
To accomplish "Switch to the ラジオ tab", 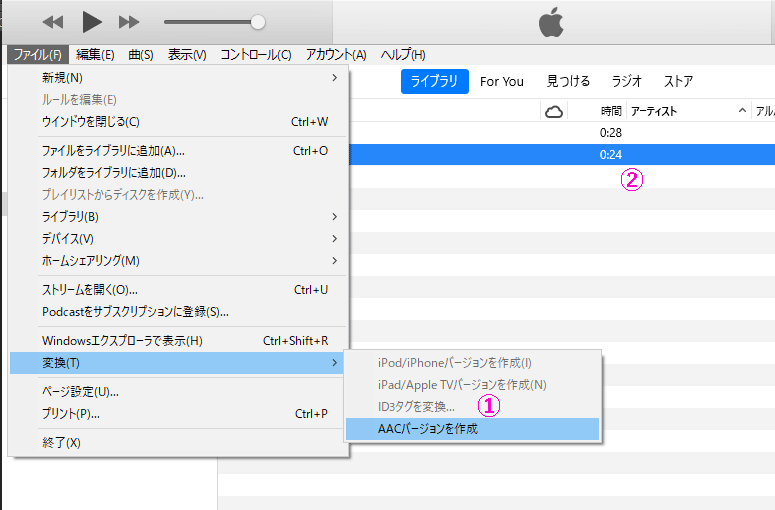I will [626, 81].
